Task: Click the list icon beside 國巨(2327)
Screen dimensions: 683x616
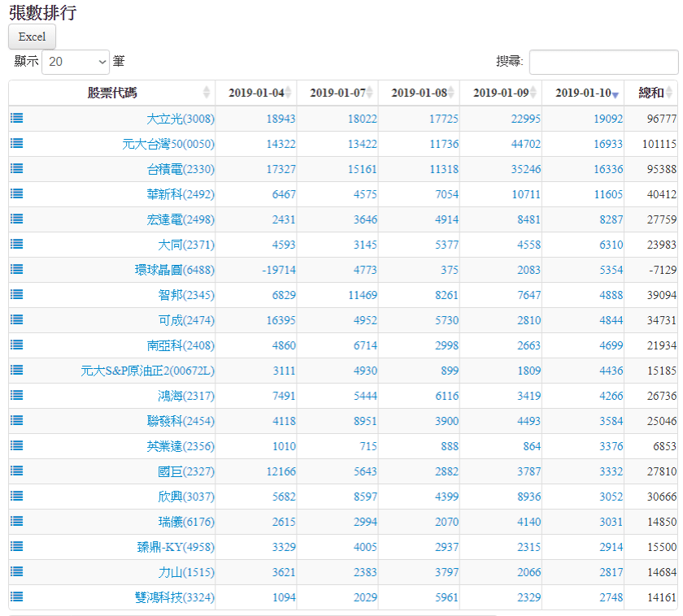Action: click(x=17, y=471)
